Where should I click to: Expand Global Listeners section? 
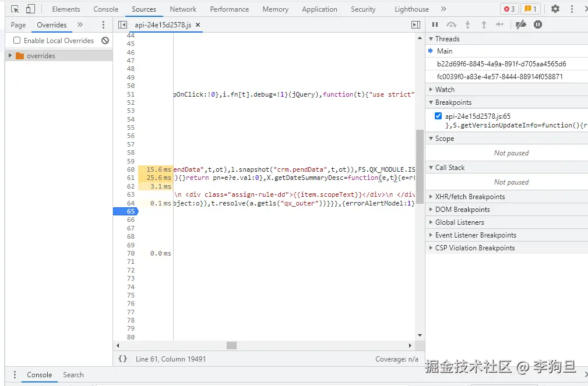(431, 222)
